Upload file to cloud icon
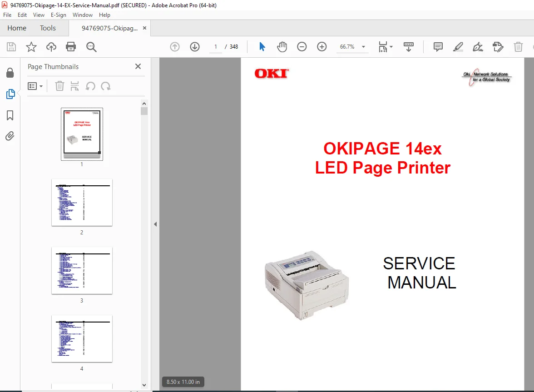534x392 pixels. click(x=51, y=47)
